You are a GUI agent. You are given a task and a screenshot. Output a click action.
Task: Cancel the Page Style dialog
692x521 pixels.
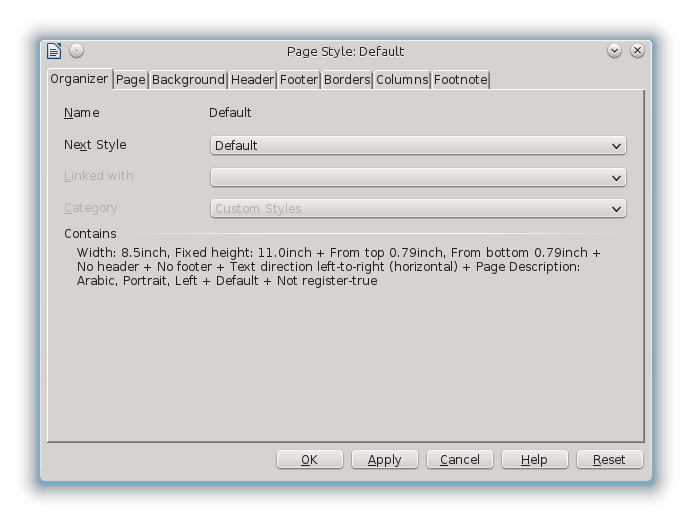[460, 460]
